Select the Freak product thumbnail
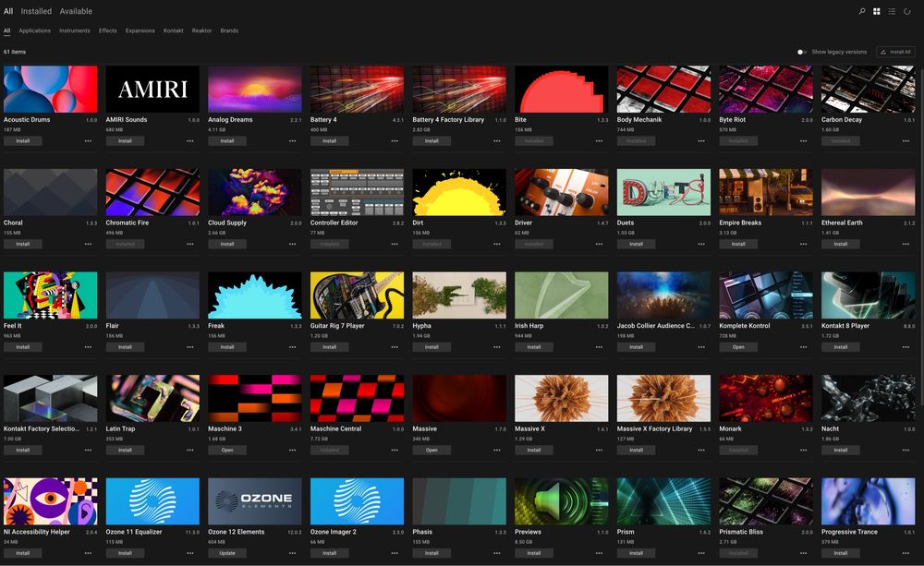 255,295
